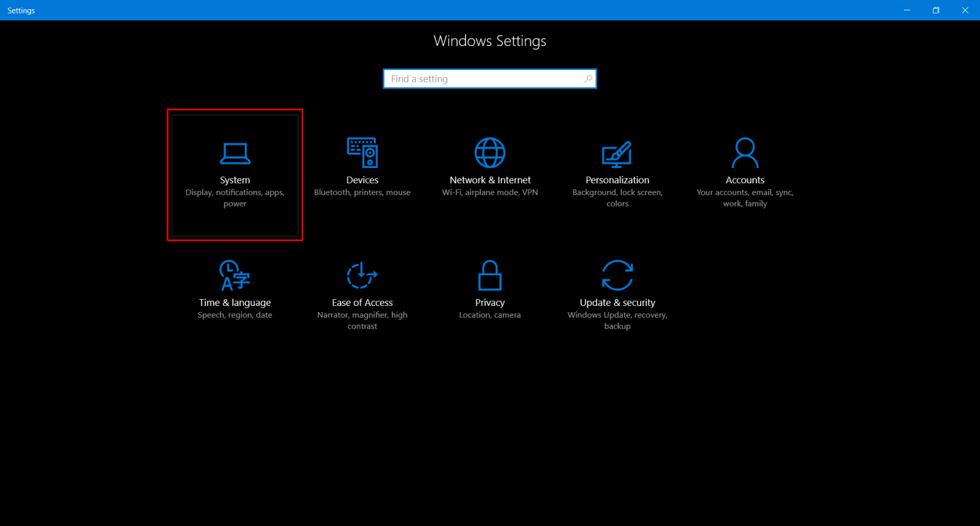Screen dimensions: 980x526
Task: Open the Network & Internet globe icon
Action: coord(490,153)
